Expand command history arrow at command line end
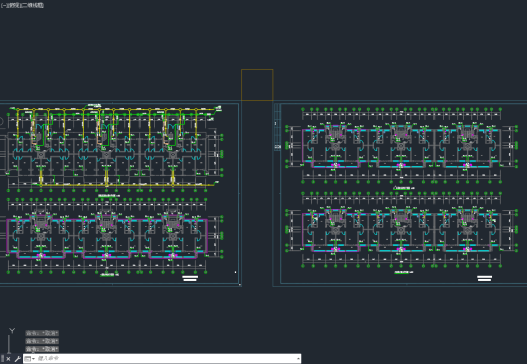 coord(298,359)
